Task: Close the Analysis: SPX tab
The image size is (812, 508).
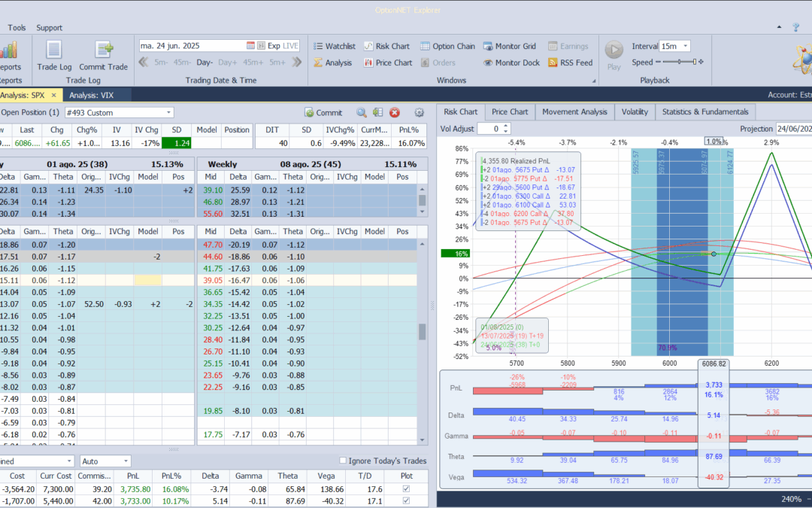Action: tap(54, 96)
